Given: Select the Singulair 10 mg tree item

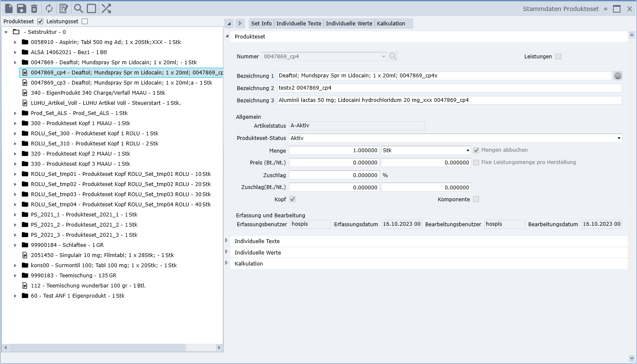Looking at the screenshot, I should pos(102,255).
